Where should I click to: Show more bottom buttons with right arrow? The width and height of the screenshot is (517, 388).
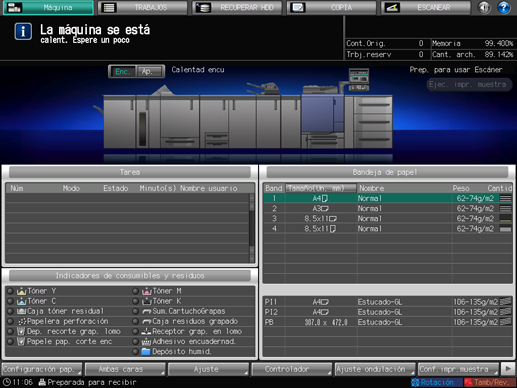(x=508, y=369)
